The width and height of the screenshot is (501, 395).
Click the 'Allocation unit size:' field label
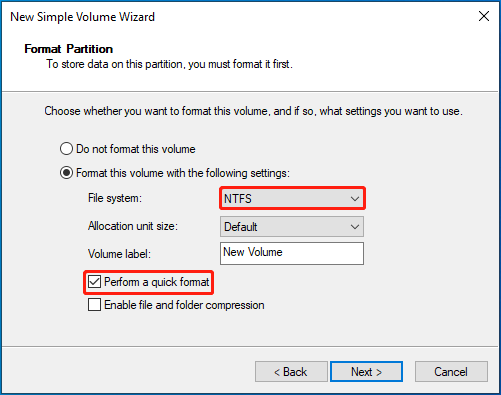click(133, 226)
